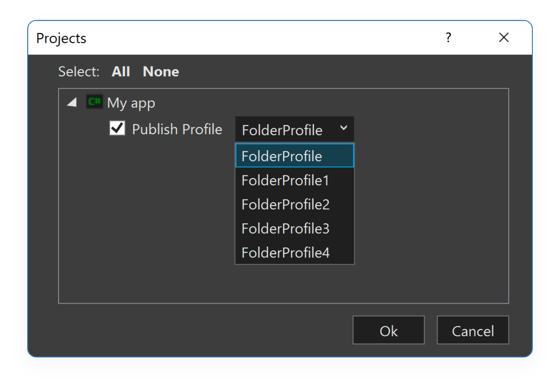Select FolderProfile3 as the publish profile
The image size is (560, 392).
284,228
